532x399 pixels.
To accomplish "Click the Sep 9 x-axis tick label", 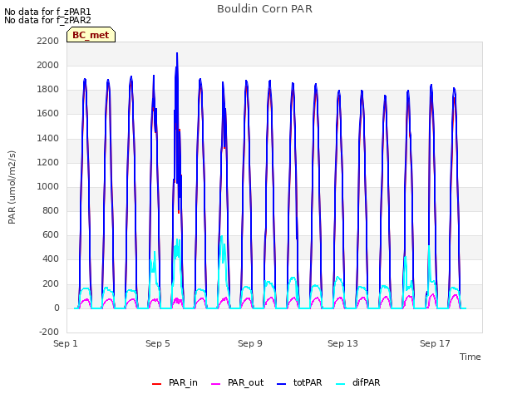I will click(250, 343).
